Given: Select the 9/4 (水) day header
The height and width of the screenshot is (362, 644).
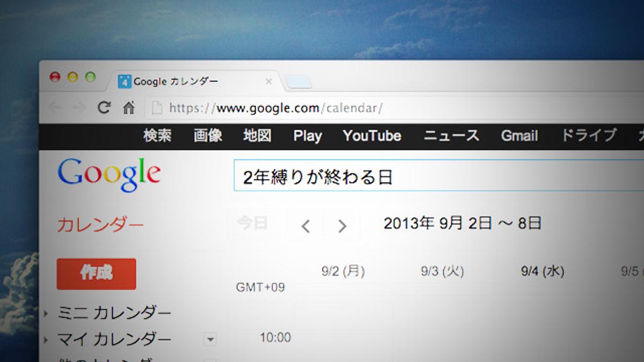Looking at the screenshot, I should [x=543, y=271].
